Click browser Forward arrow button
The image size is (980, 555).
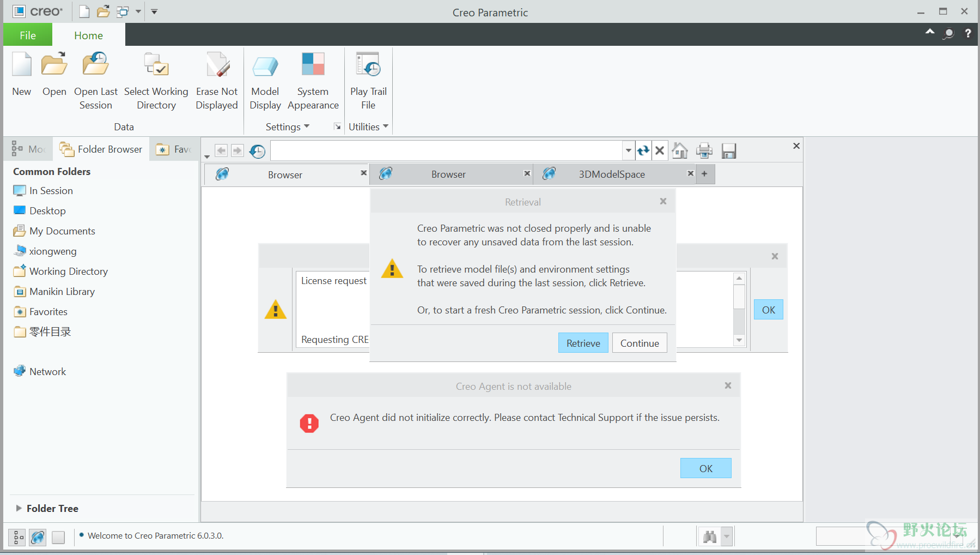(238, 150)
